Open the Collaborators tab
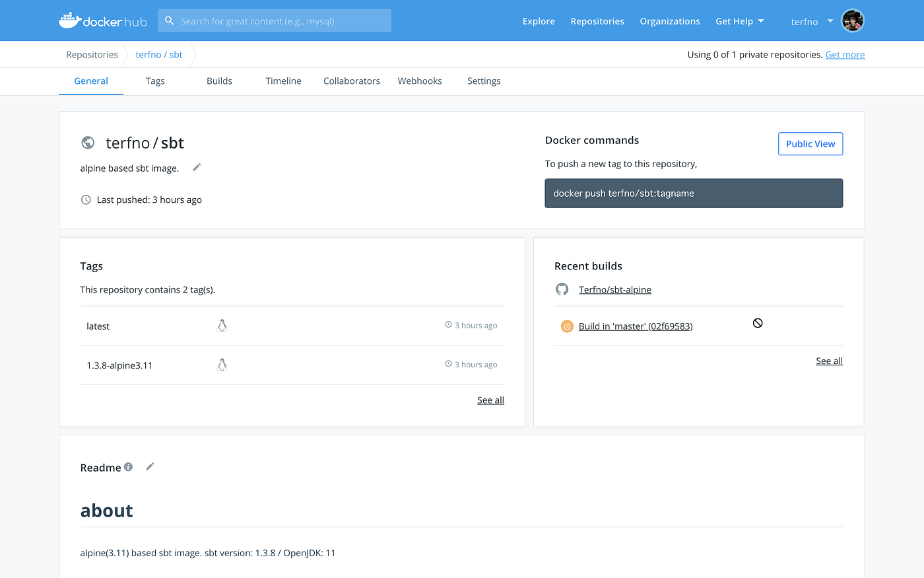This screenshot has height=578, width=924. [x=352, y=81]
